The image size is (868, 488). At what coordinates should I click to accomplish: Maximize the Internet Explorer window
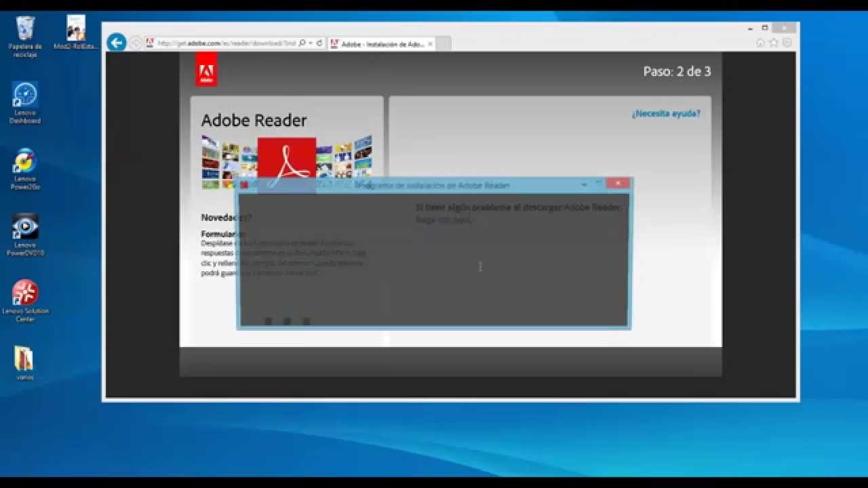coord(765,28)
